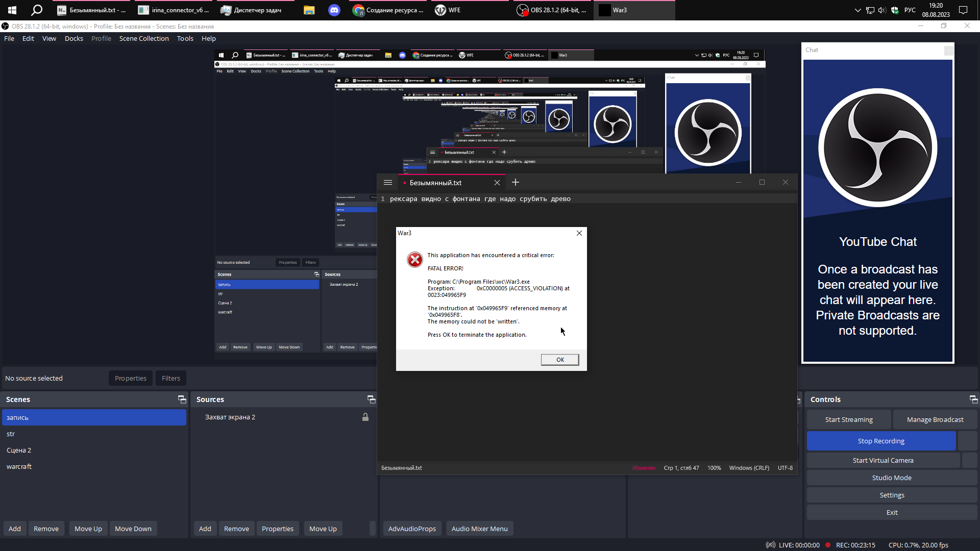Open the network tray icon

(870, 10)
